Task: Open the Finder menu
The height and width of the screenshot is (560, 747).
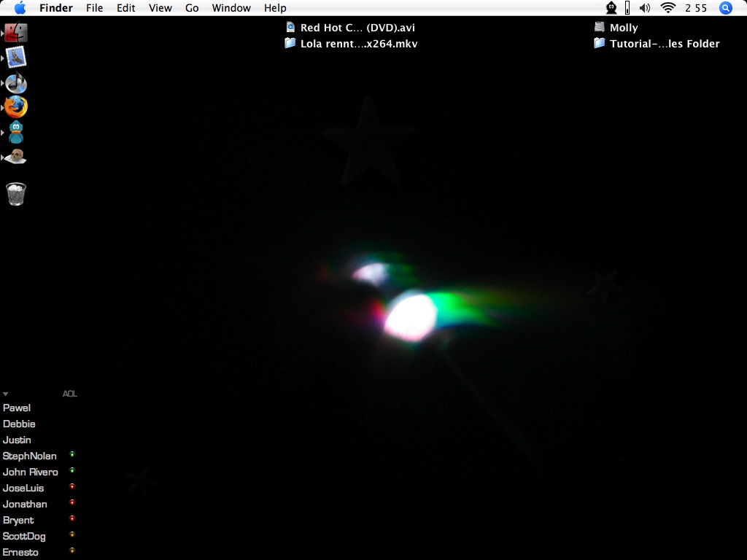Action: pos(56,8)
